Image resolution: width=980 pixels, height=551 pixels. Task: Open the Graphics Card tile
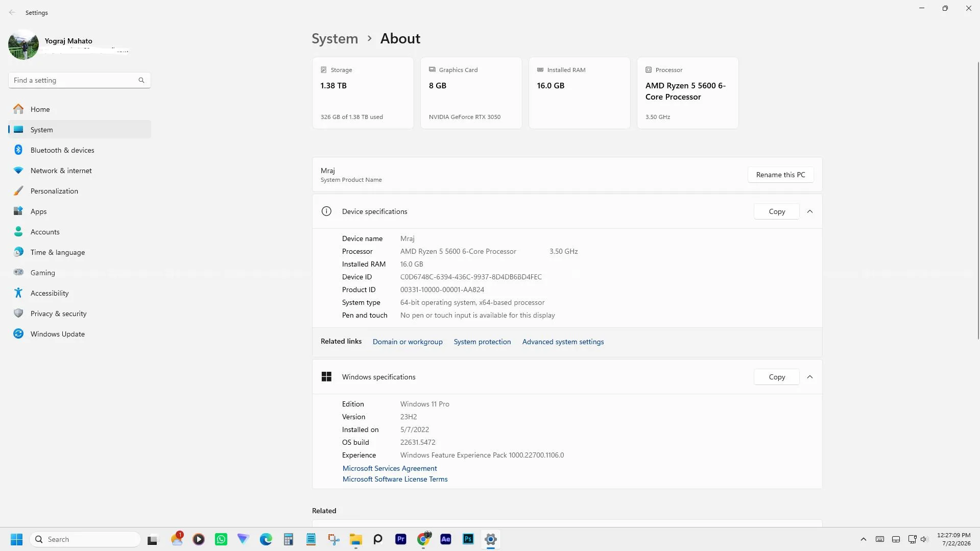pos(471,93)
